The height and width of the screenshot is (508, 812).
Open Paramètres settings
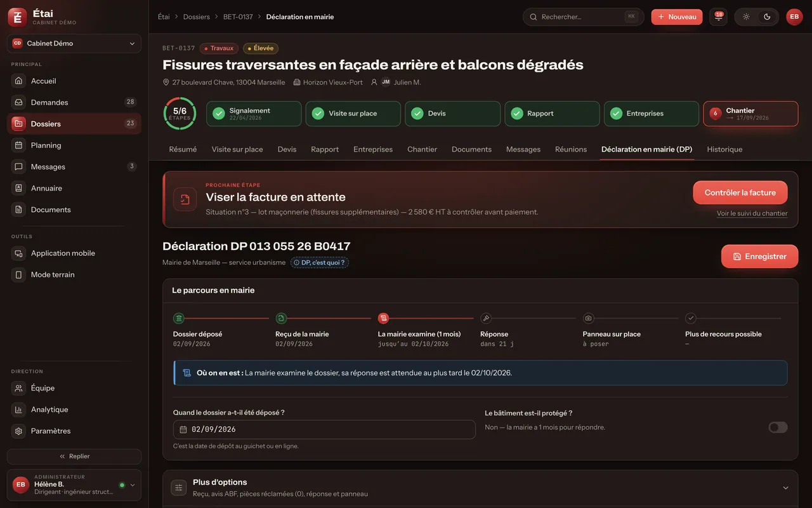click(x=74, y=431)
